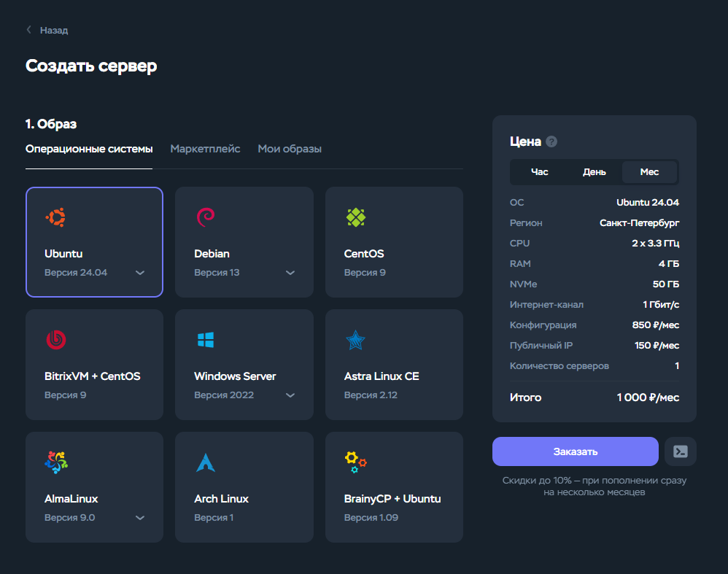Select the Arch Linux logo icon
The height and width of the screenshot is (574, 728).
[205, 462]
